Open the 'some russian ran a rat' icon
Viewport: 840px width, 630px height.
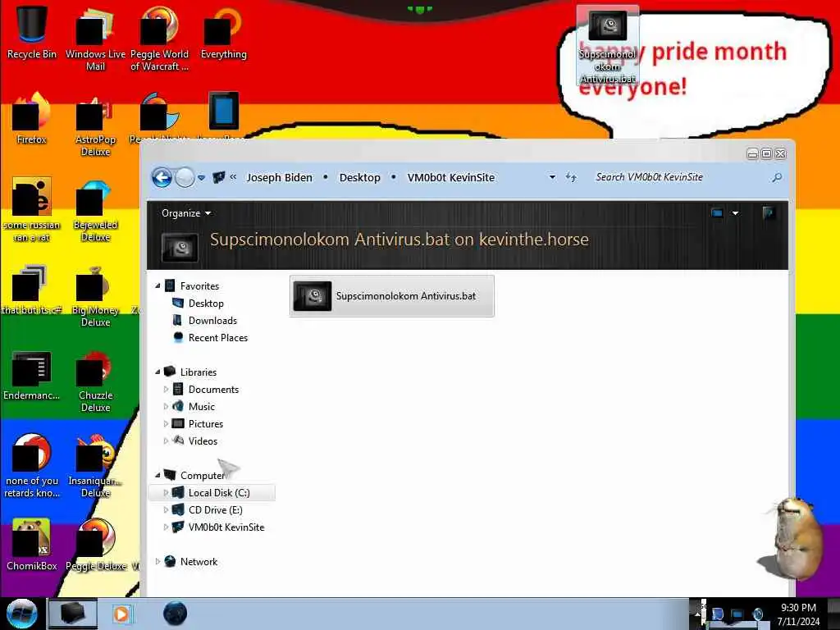pyautogui.click(x=32, y=210)
